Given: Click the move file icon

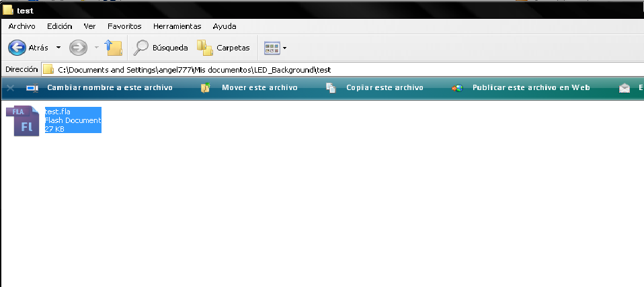Looking at the screenshot, I should coord(205,88).
